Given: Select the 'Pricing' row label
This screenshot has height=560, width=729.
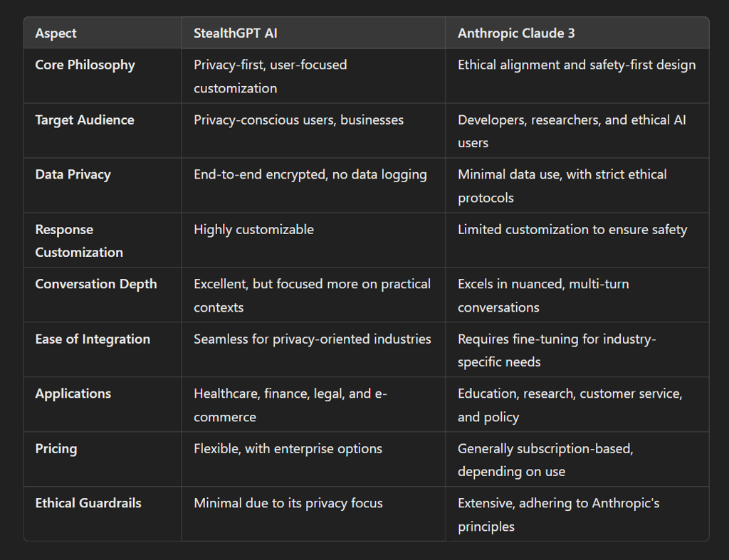Looking at the screenshot, I should click(56, 449).
